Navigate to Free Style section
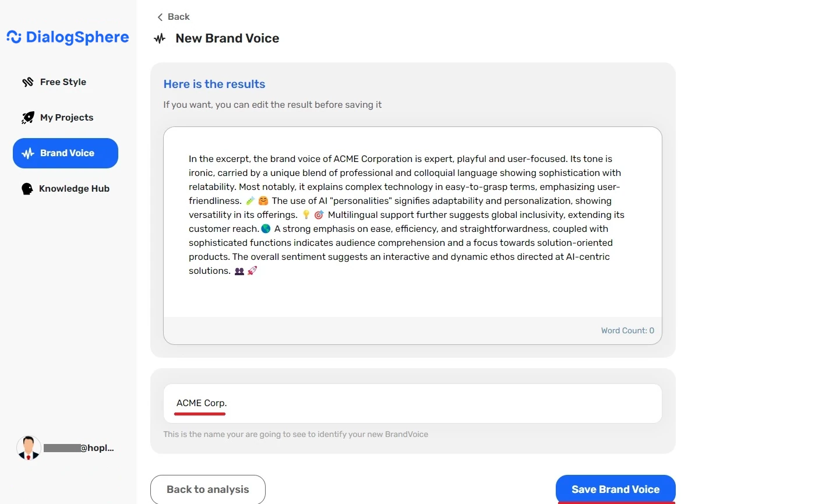 click(62, 82)
